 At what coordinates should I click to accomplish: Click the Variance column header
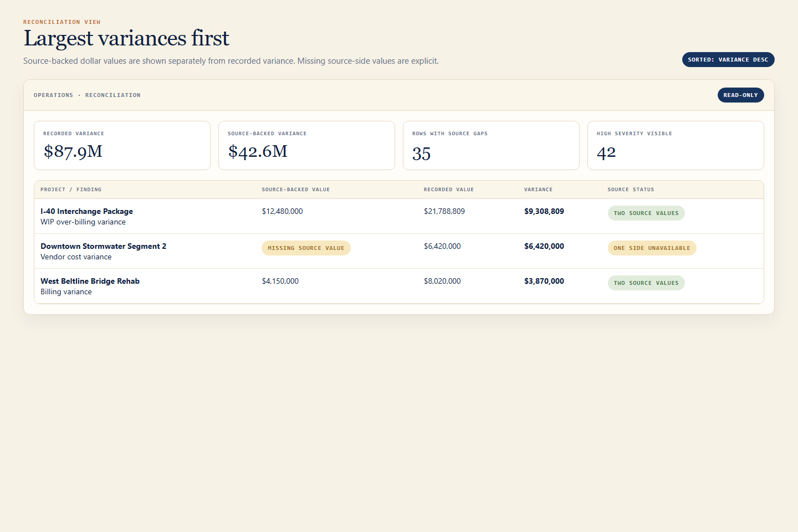click(x=538, y=190)
